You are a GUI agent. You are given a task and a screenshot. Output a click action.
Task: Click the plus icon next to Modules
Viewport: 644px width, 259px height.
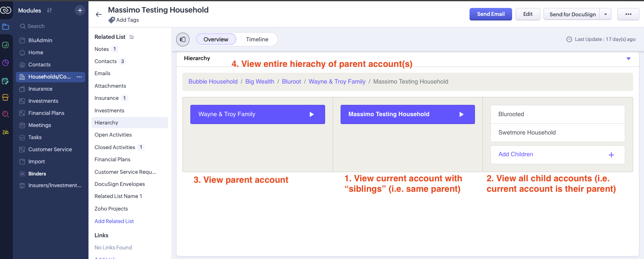[80, 10]
